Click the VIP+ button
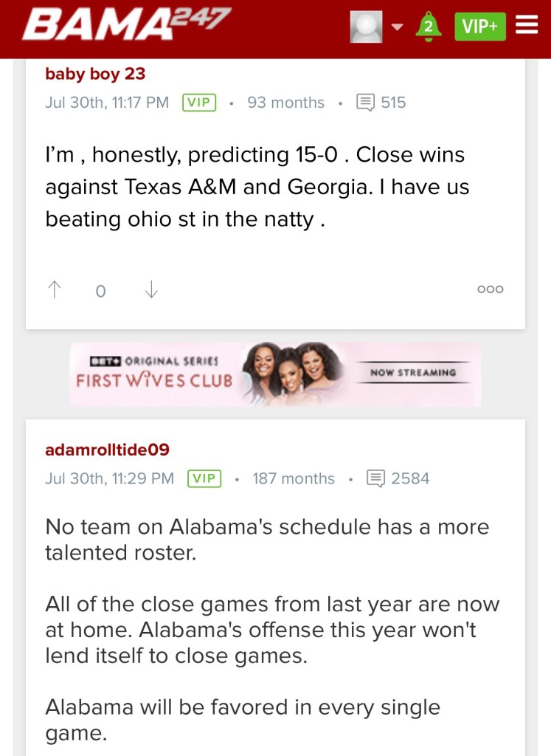This screenshot has height=756, width=551. pos(479,27)
